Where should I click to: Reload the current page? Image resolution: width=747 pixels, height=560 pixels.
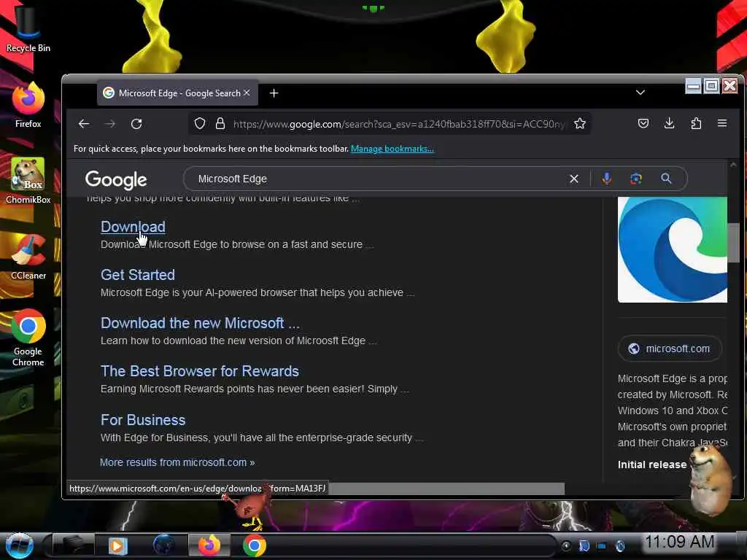point(136,124)
